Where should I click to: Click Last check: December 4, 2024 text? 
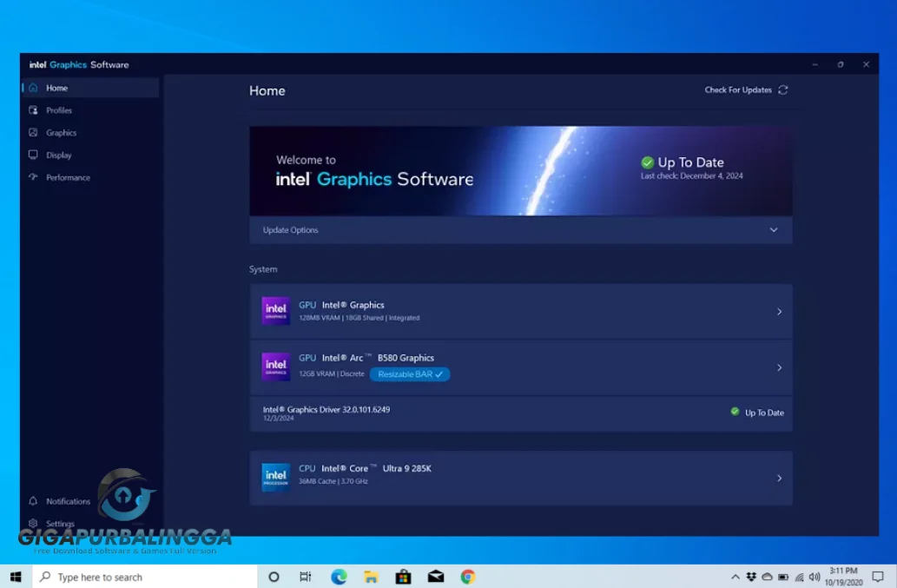coord(691,175)
